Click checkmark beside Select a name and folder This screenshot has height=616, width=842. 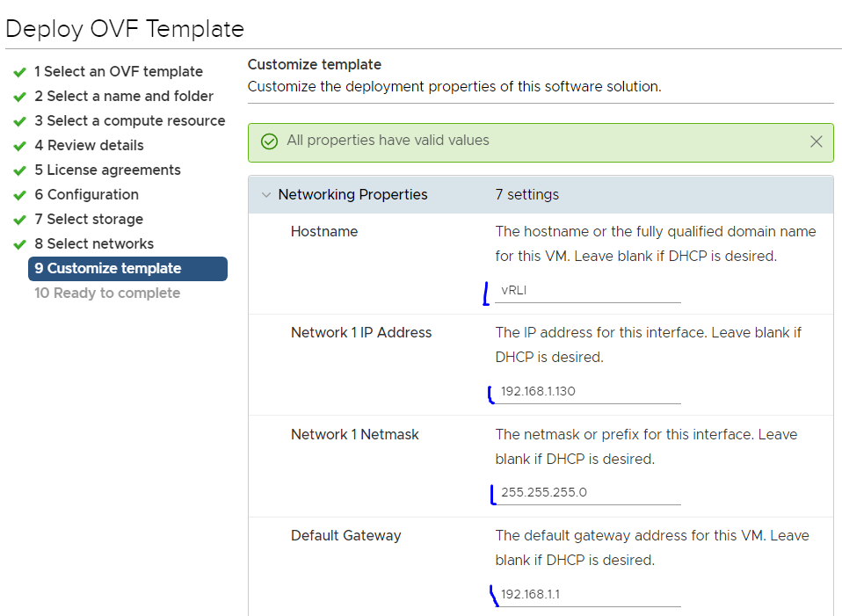pyautogui.click(x=20, y=97)
